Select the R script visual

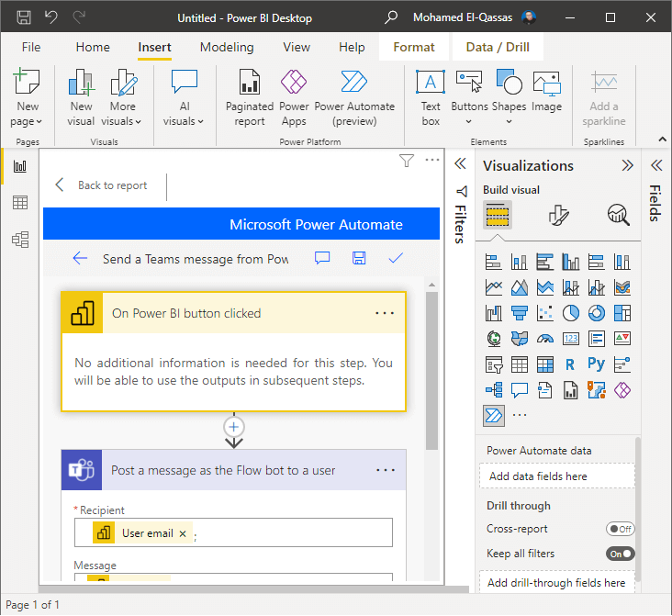click(570, 364)
